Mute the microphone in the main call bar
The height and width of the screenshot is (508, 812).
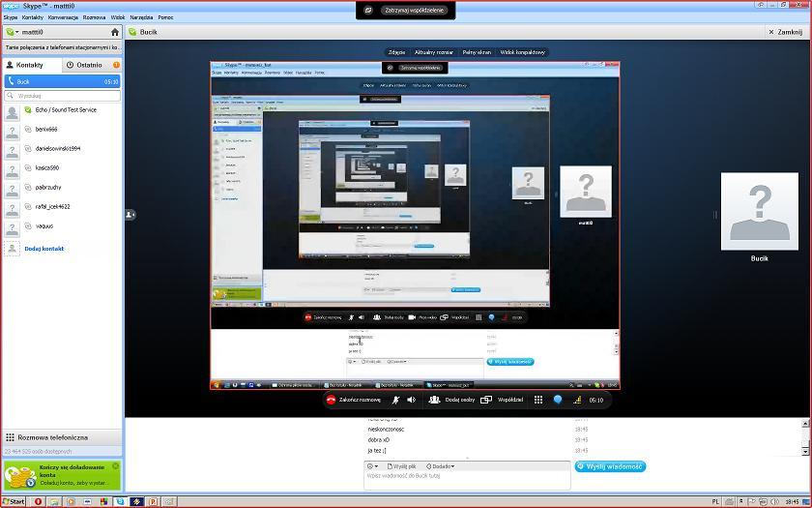(x=396, y=400)
